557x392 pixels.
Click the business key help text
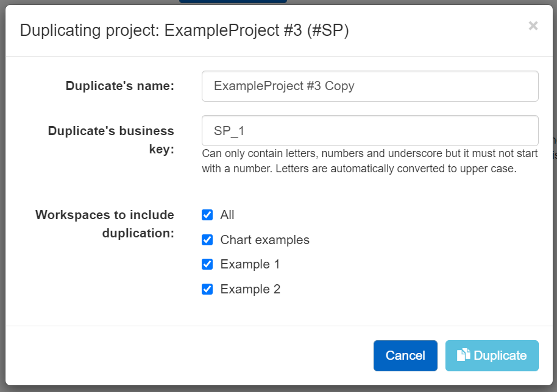[360, 161]
